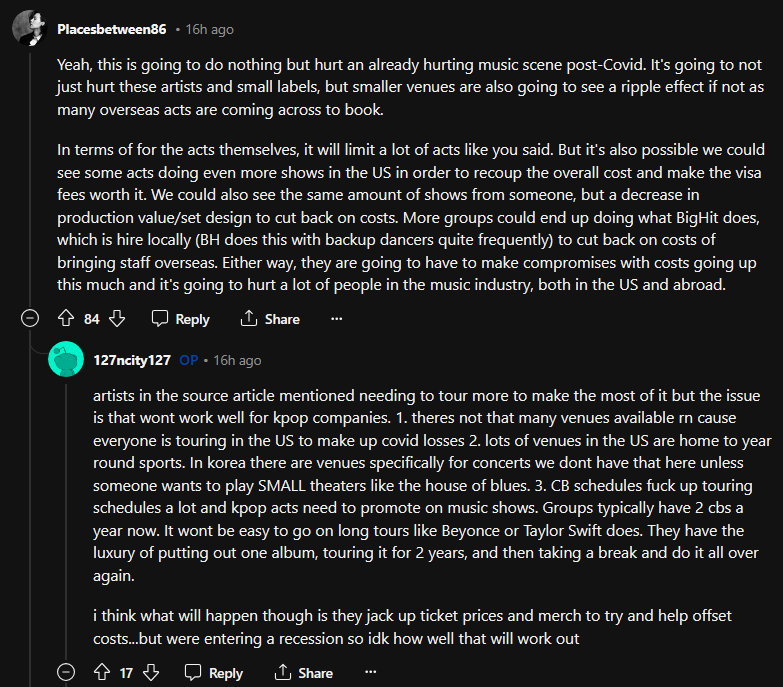Downvote the Placesbetween86 comment
783x687 pixels.
(x=116, y=318)
